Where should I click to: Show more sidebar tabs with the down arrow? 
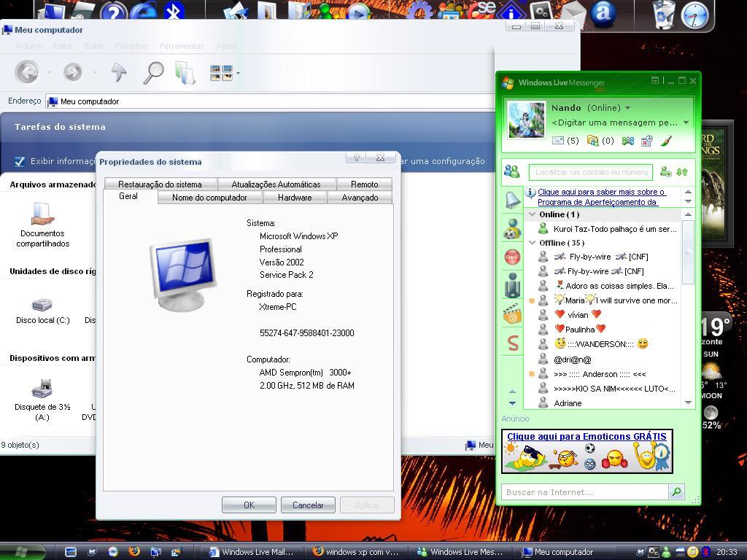(x=513, y=403)
